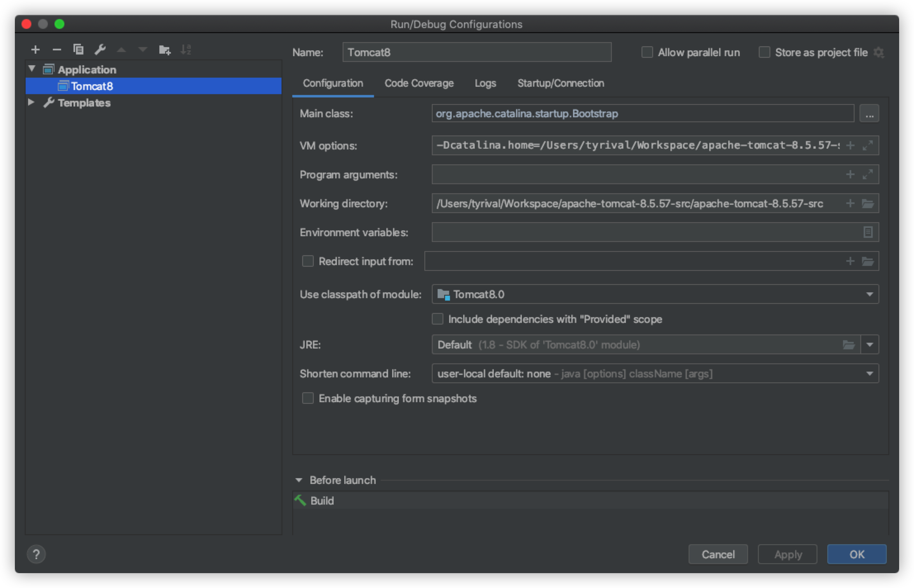Screen dimensions: 914x588
Task: Copy the selected configuration
Action: click(78, 50)
